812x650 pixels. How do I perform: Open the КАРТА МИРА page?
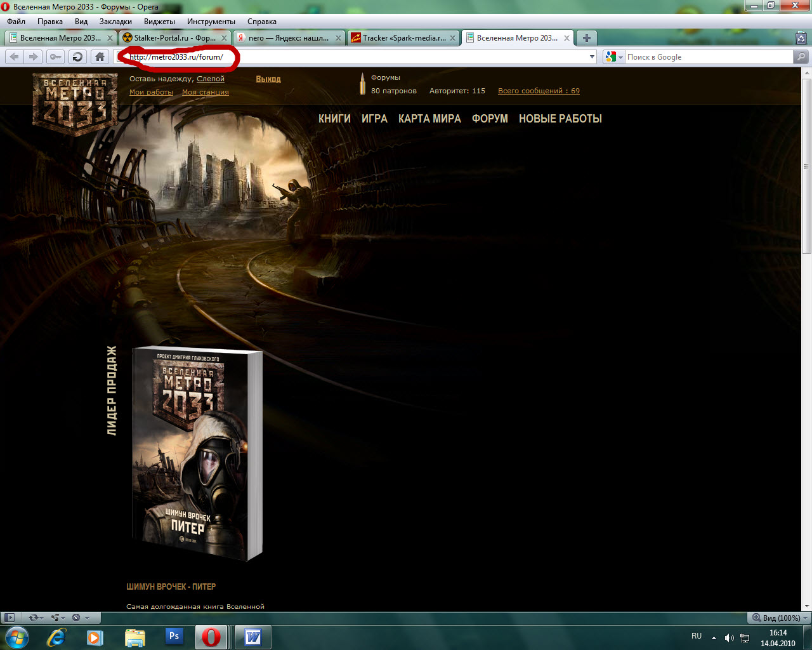click(x=429, y=119)
